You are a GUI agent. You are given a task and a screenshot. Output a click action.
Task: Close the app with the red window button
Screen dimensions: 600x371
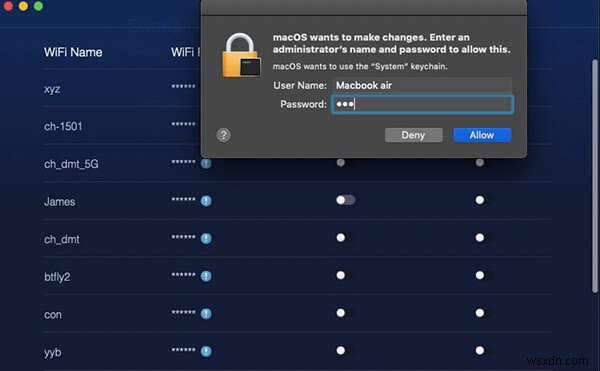point(8,6)
